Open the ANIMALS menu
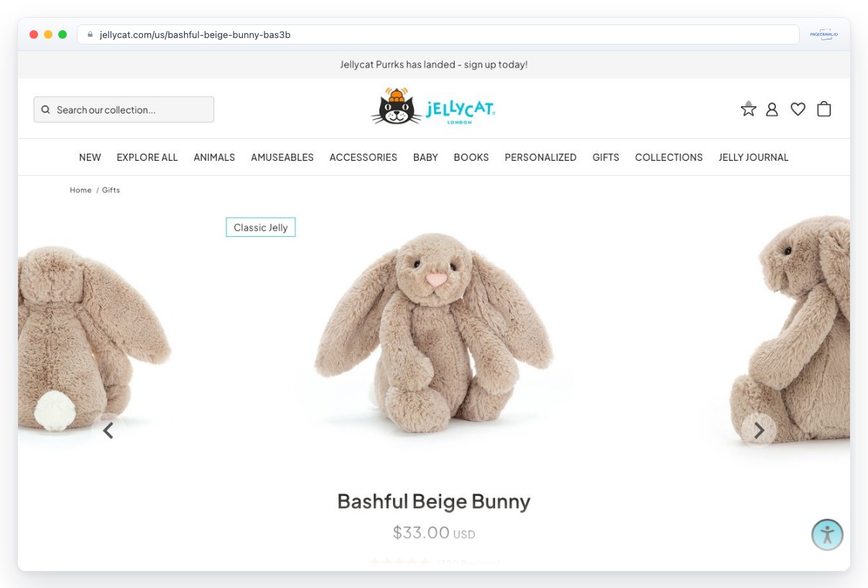The width and height of the screenshot is (868, 588). [214, 157]
